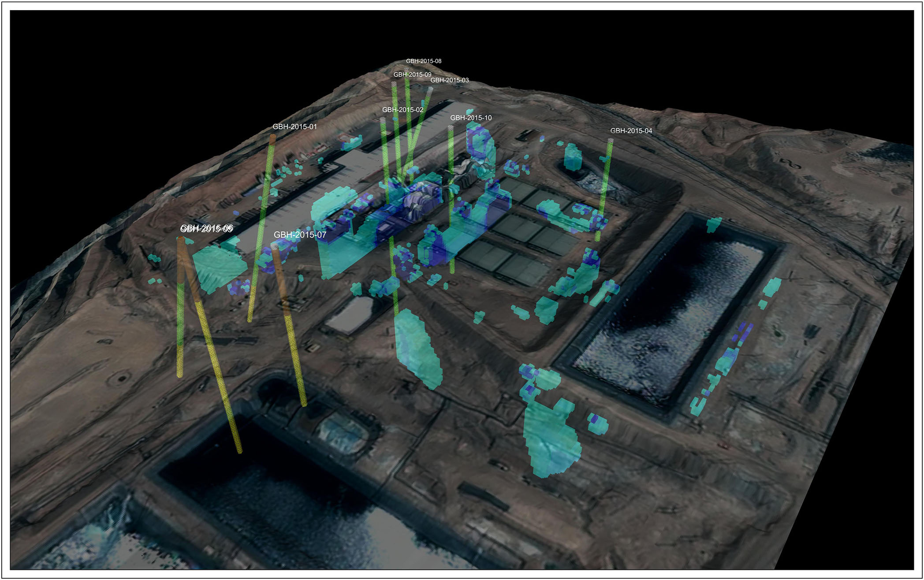Click the GBH-2015-09 label text
The width and height of the screenshot is (924, 580).
click(412, 74)
